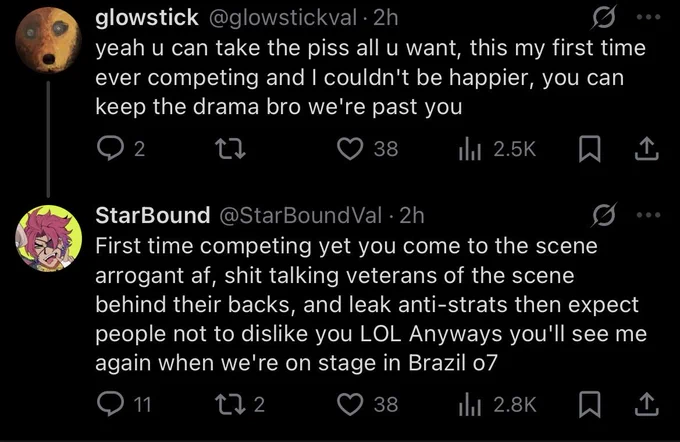
Task: Open Grok icon on StarBound's tweet
Action: [603, 215]
